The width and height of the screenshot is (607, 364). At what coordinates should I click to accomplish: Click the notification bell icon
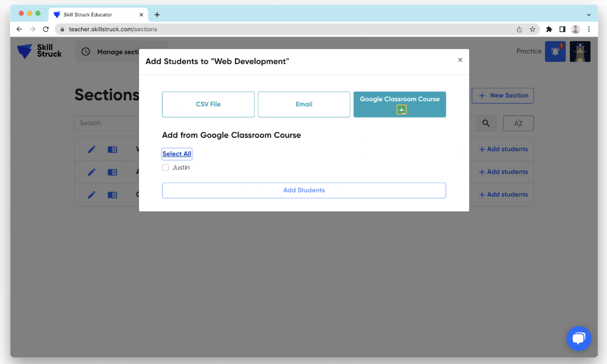click(x=555, y=51)
